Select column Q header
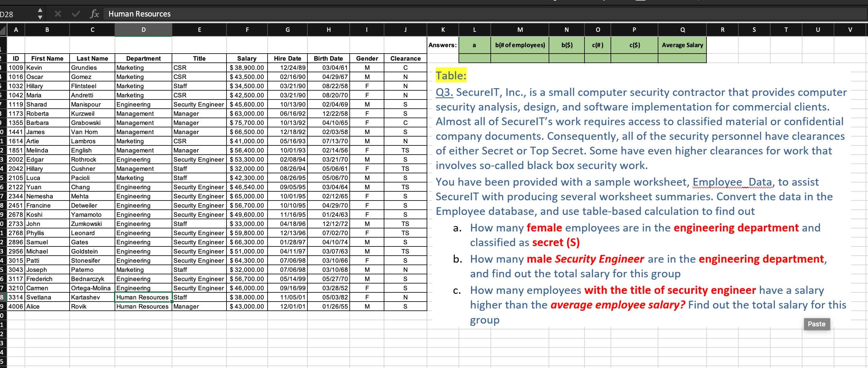 tap(682, 30)
